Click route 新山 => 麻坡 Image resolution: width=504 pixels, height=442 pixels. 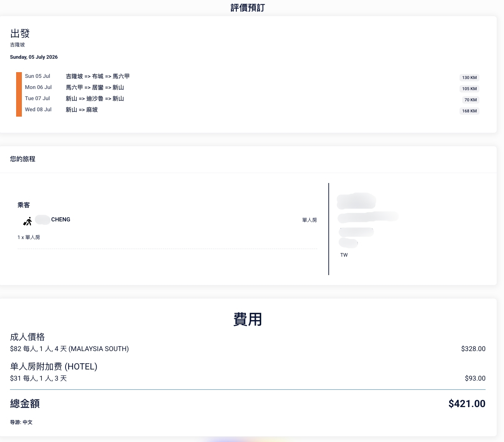(x=82, y=110)
